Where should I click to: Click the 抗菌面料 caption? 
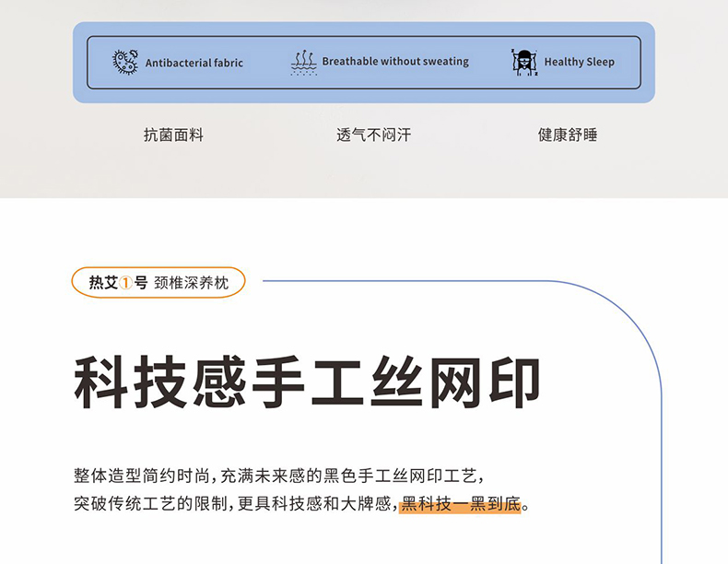point(173,135)
